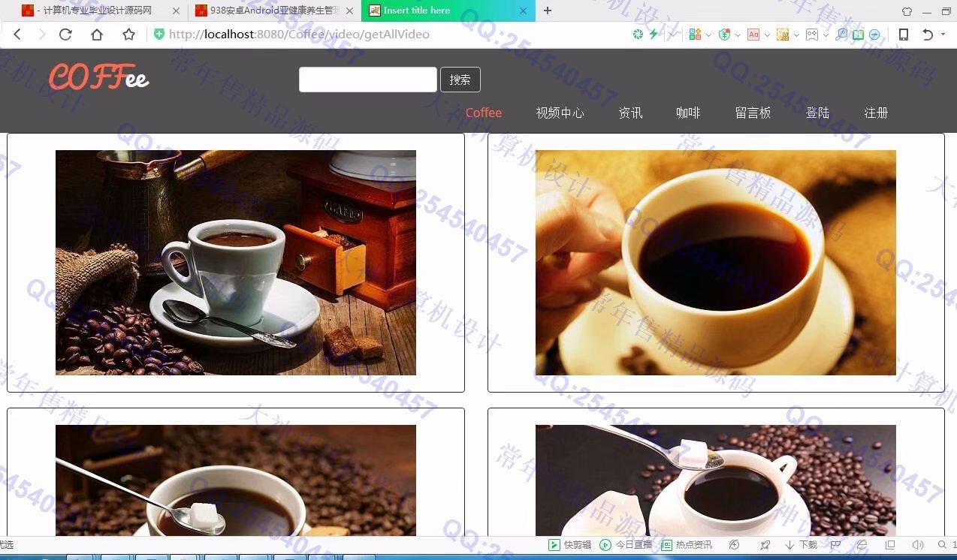Open 下载 downloads in status bar

(x=801, y=545)
